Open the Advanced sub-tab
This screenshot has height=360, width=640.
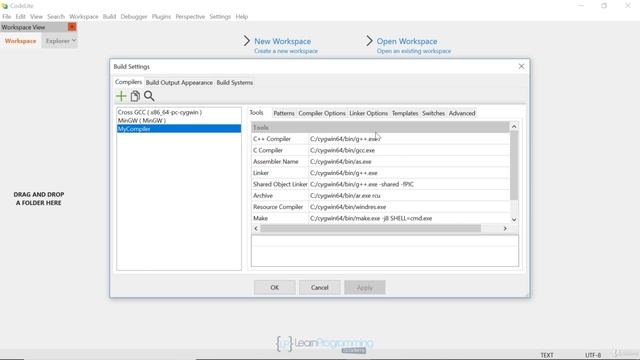tap(462, 113)
